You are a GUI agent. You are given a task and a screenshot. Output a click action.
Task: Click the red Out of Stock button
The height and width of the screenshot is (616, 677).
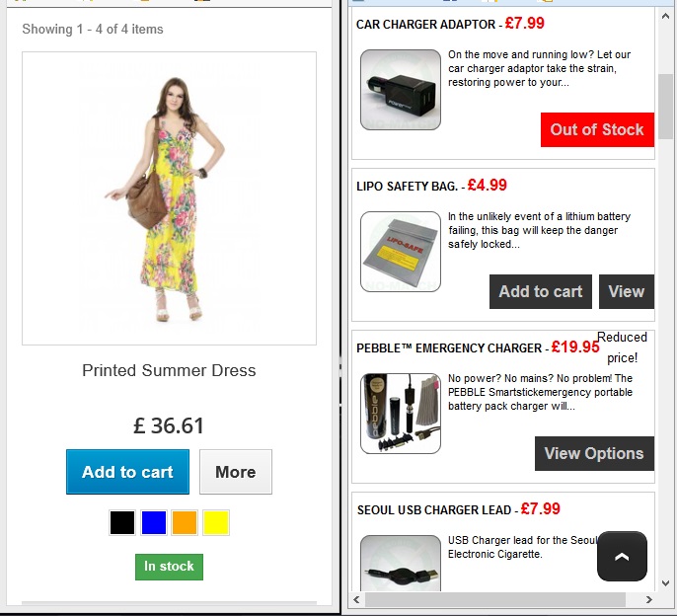pos(597,129)
